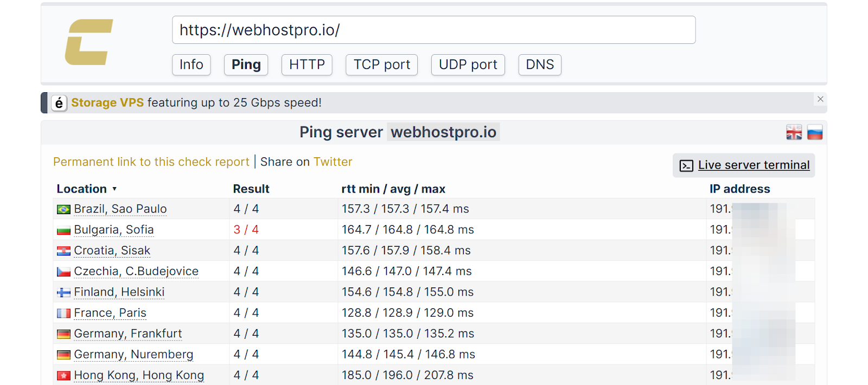Click the 144.8 / 145.4 / 146.8 ms value
The image size is (868, 385).
pyautogui.click(x=409, y=354)
